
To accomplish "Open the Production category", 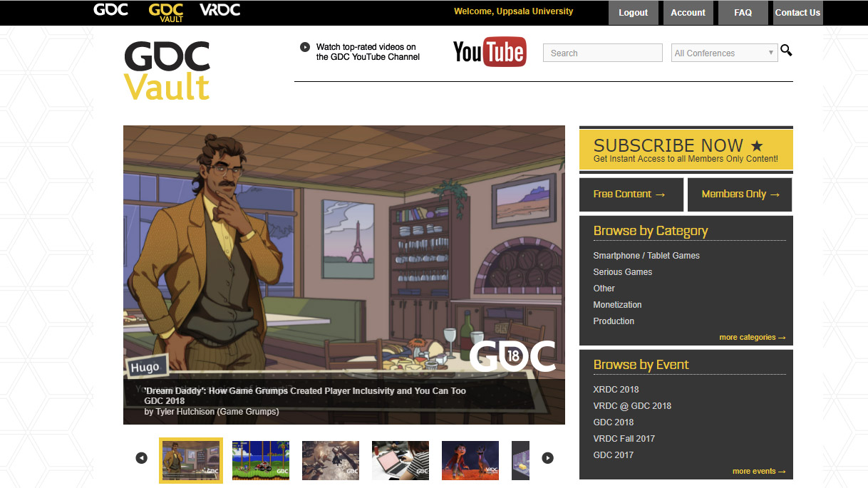I will pos(614,321).
